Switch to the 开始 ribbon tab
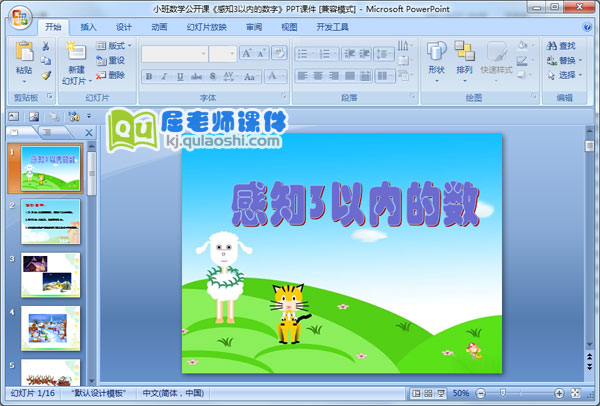This screenshot has height=406, width=600. click(x=53, y=27)
